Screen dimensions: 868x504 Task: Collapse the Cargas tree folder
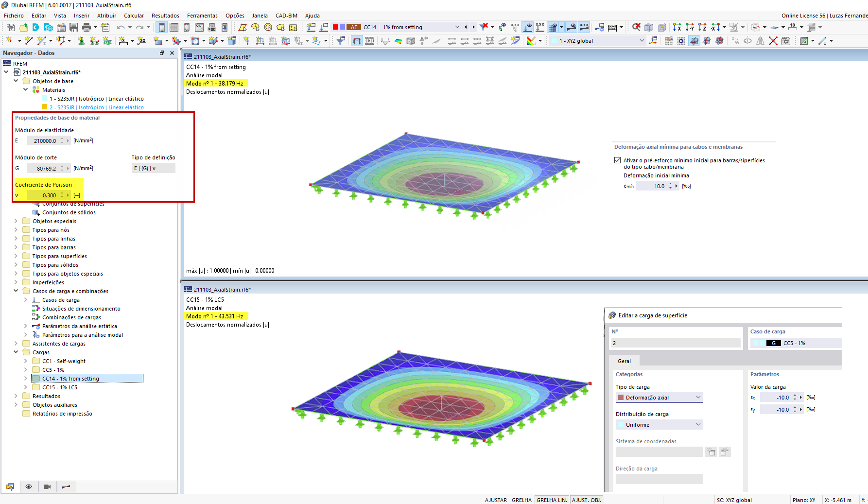(x=16, y=352)
